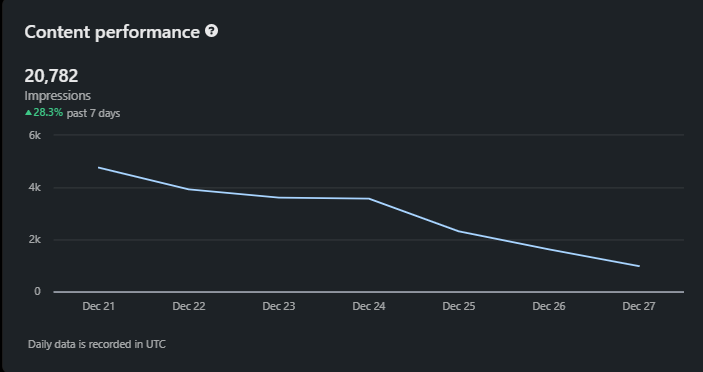The image size is (703, 372).
Task: Click the 6k y-axis label
Action: 35,135
